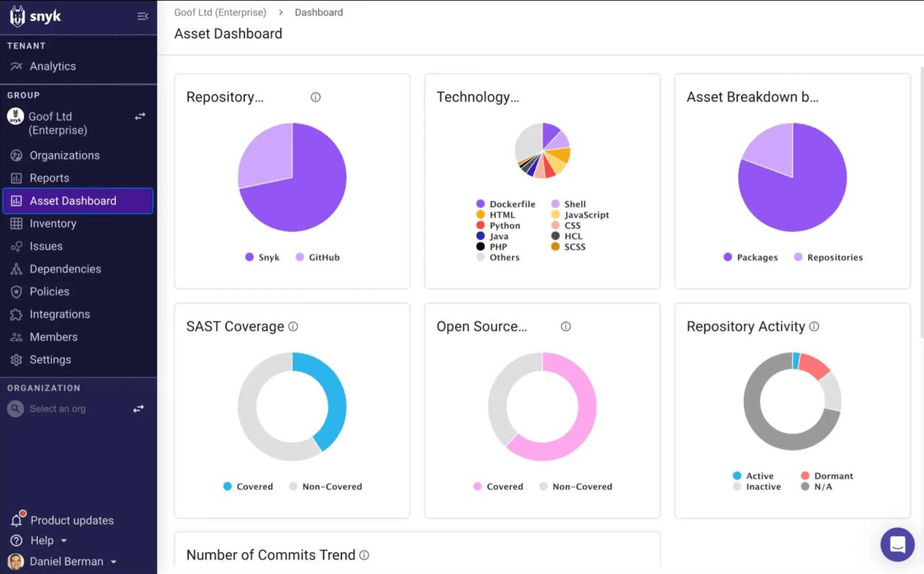Click the Goof Ltd Enterprise breadcrumb link

pos(220,12)
